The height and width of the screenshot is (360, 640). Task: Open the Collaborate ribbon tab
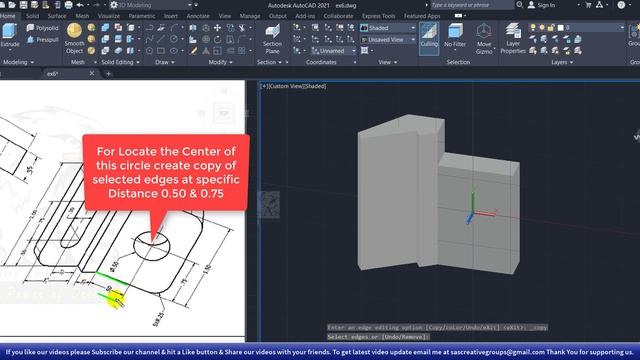(x=338, y=16)
